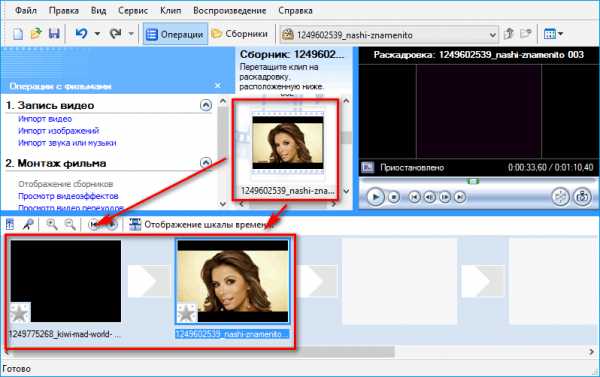Click the Импорт изображений link
The height and width of the screenshot is (377, 600).
pyautogui.click(x=59, y=131)
